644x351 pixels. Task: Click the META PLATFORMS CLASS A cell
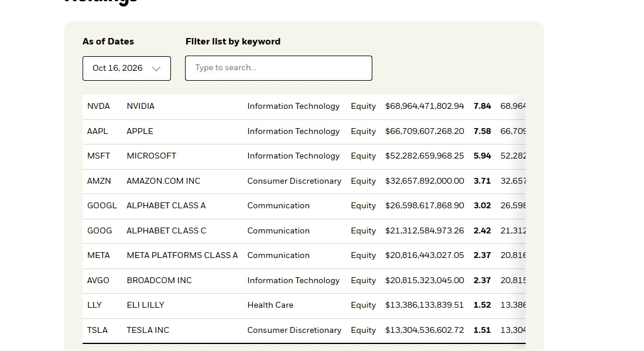182,255
